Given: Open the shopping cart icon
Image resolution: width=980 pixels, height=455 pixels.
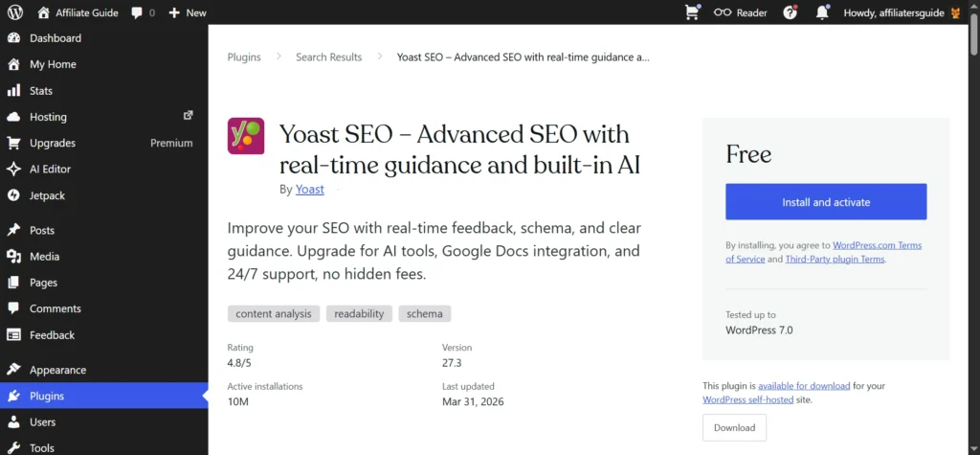Looking at the screenshot, I should pos(692,12).
